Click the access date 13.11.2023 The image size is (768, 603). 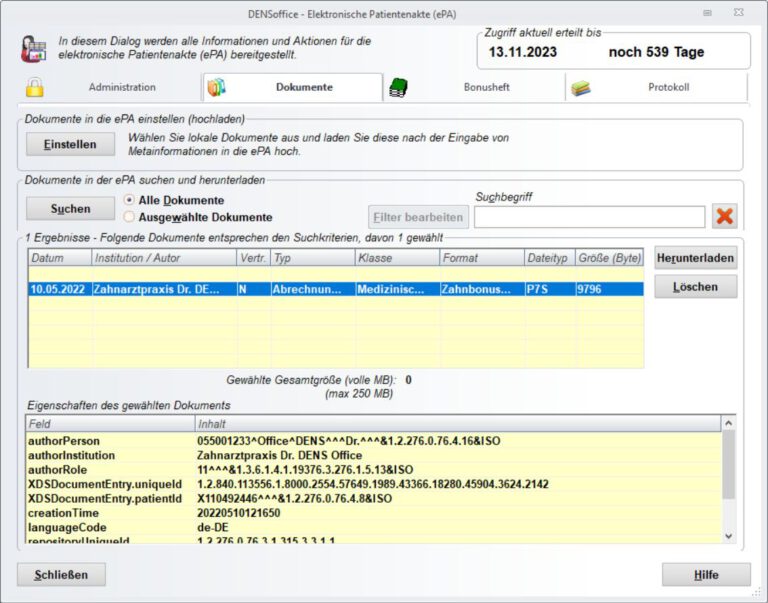523,52
